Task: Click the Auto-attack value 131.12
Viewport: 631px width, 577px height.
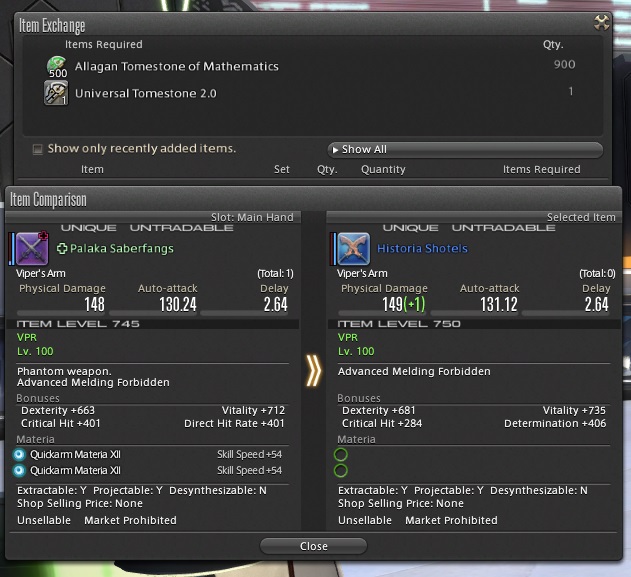Action: coord(499,304)
